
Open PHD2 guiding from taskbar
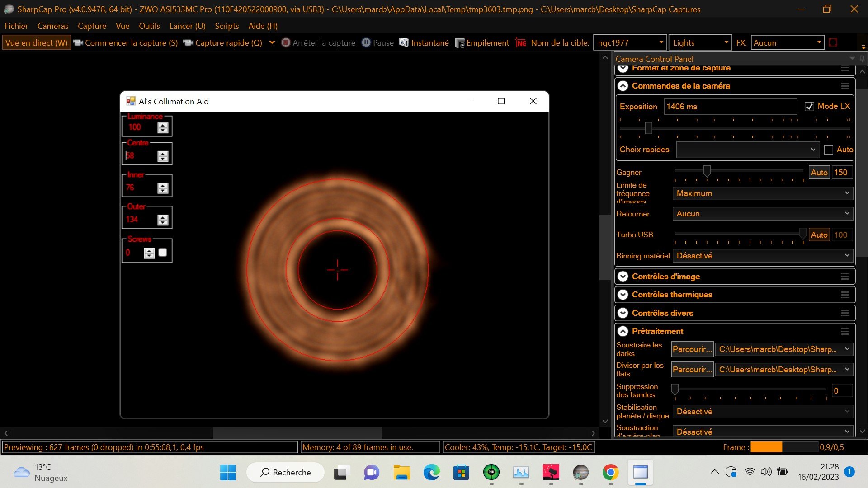coord(491,473)
